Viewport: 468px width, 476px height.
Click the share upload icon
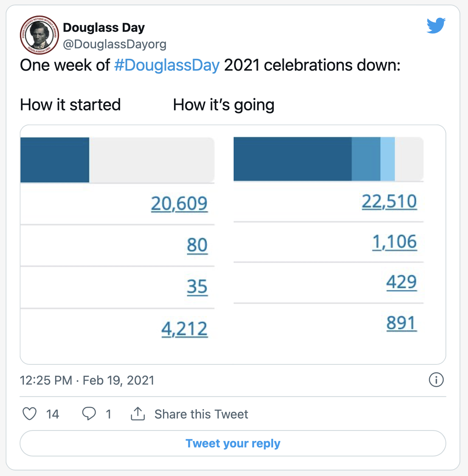[x=138, y=414]
